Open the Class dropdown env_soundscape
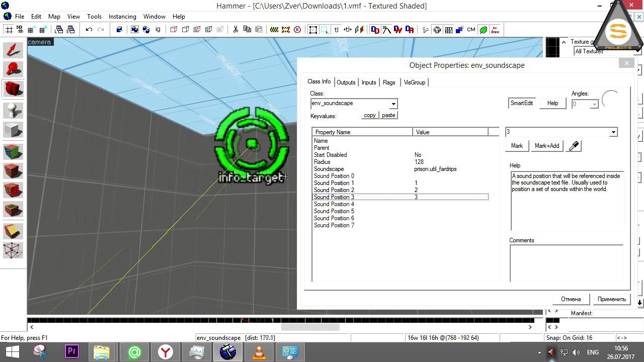The height and width of the screenshot is (362, 644). point(393,104)
